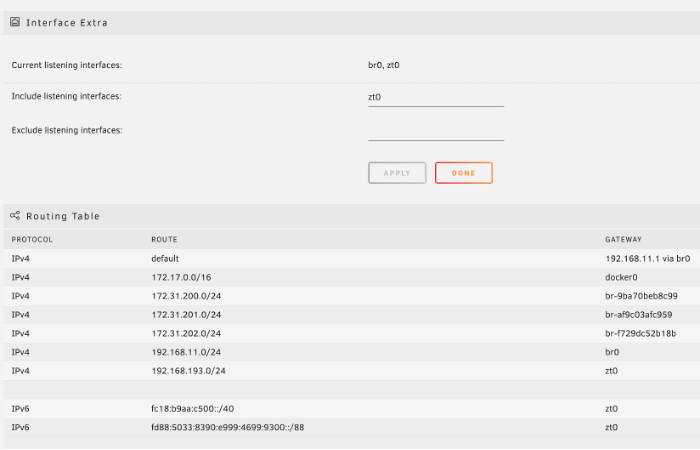Viewport: 700px width, 450px height.
Task: Click the APPLY button
Action: 397,173
